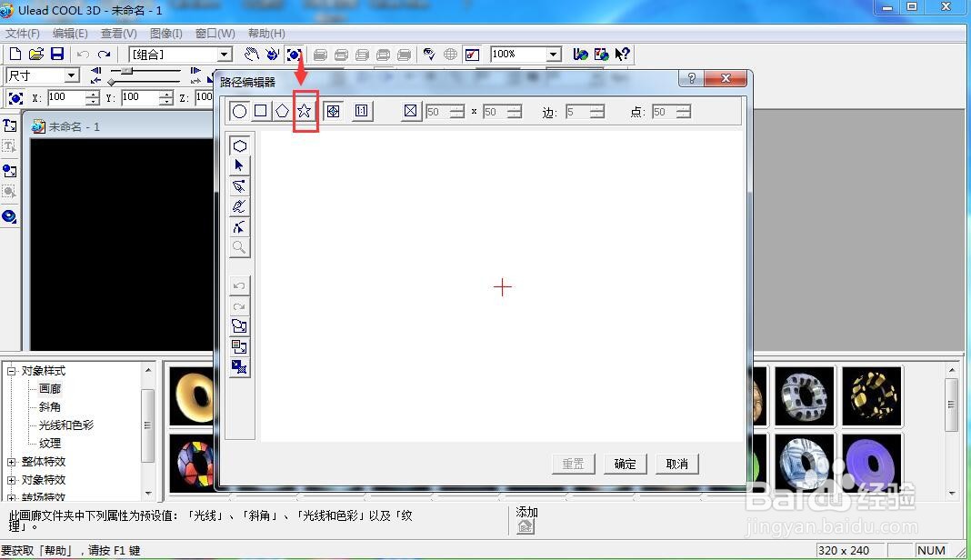Viewport: 971px width, 560px height.
Task: Open the 查看(V) menu
Action: click(x=119, y=34)
